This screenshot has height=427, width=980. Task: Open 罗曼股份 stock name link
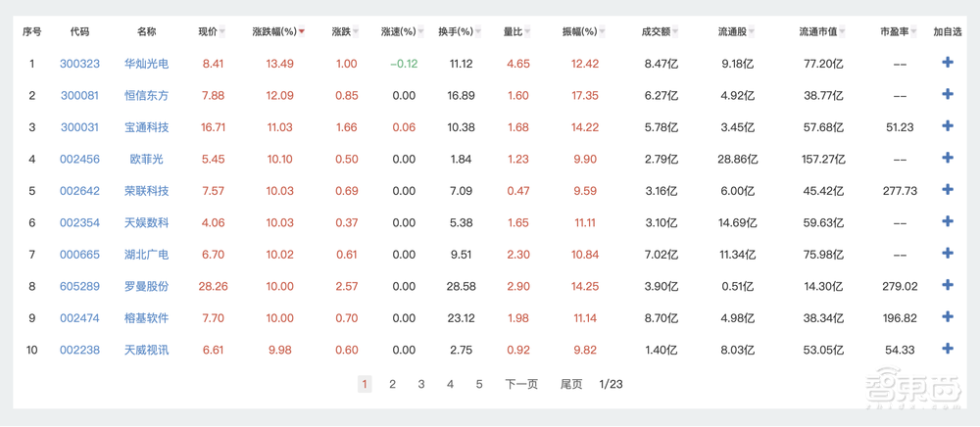(147, 286)
